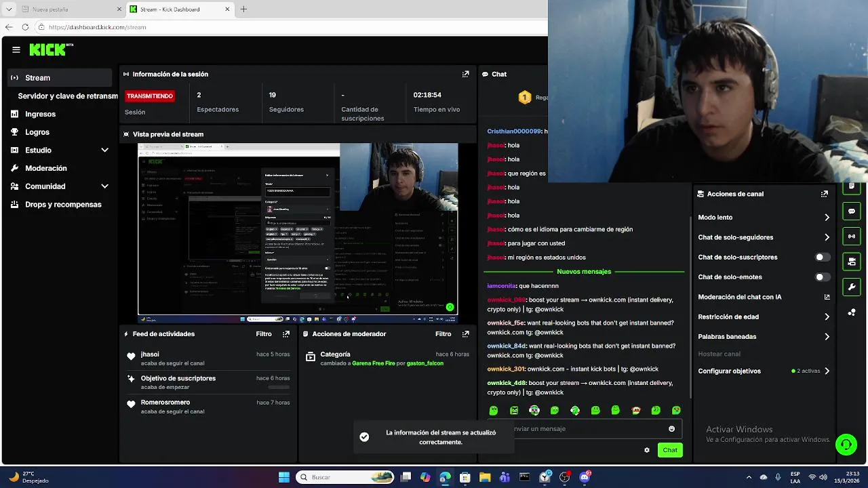868x488 pixels.
Task: Insert the first green emote in emote row
Action: tap(494, 410)
